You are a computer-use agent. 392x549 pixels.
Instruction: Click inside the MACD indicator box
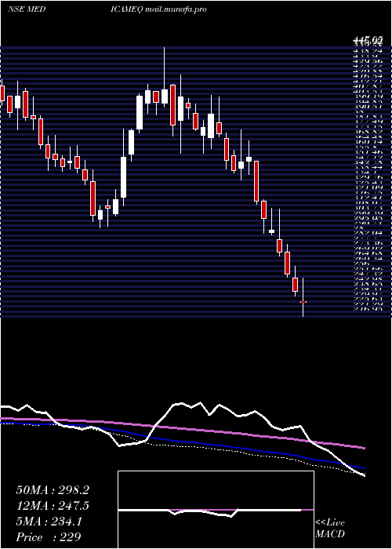[x=216, y=510]
